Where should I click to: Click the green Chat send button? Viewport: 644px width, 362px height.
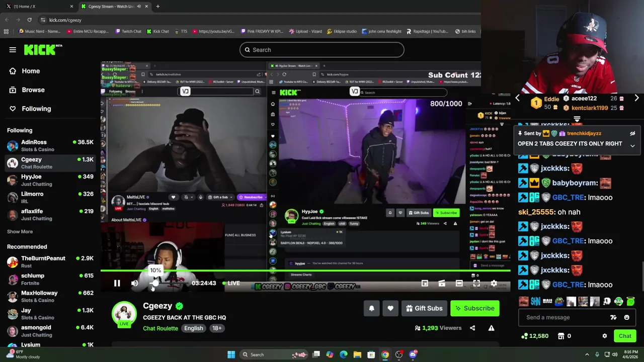(x=625, y=336)
